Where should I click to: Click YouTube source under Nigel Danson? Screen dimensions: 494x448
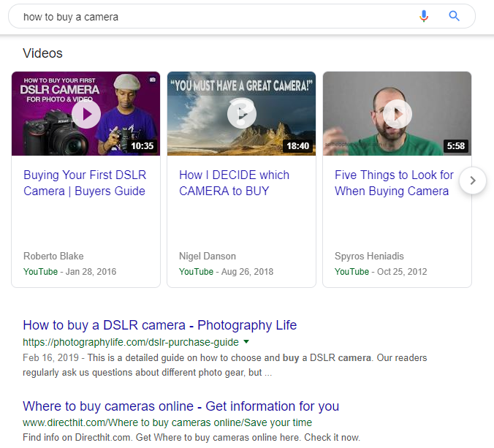196,272
